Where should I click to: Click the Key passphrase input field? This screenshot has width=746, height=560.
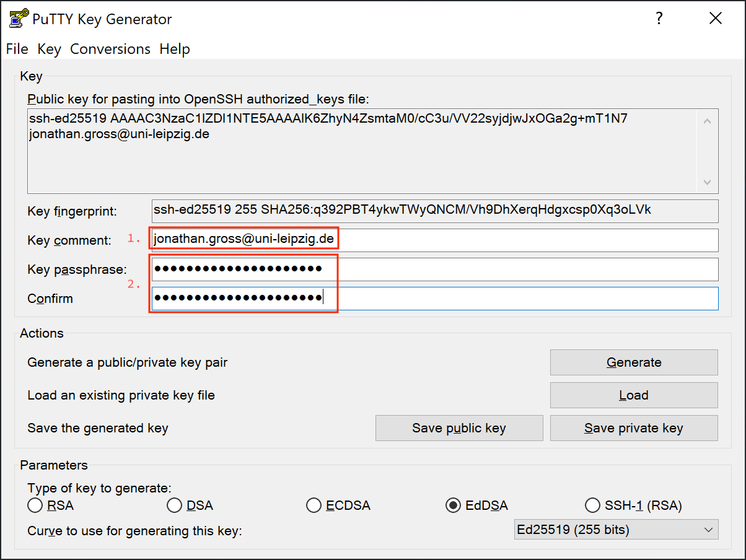[435, 269]
